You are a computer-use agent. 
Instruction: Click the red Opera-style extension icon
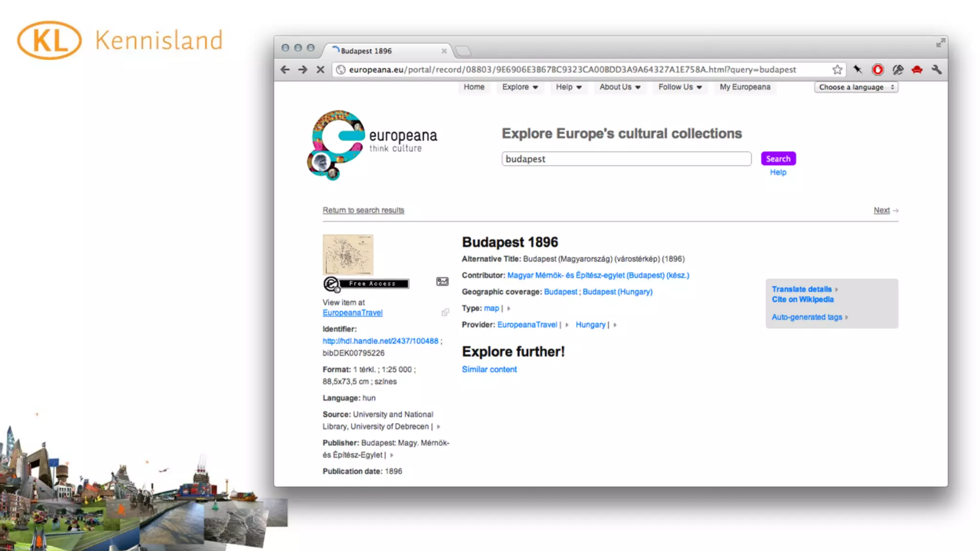pyautogui.click(x=878, y=70)
